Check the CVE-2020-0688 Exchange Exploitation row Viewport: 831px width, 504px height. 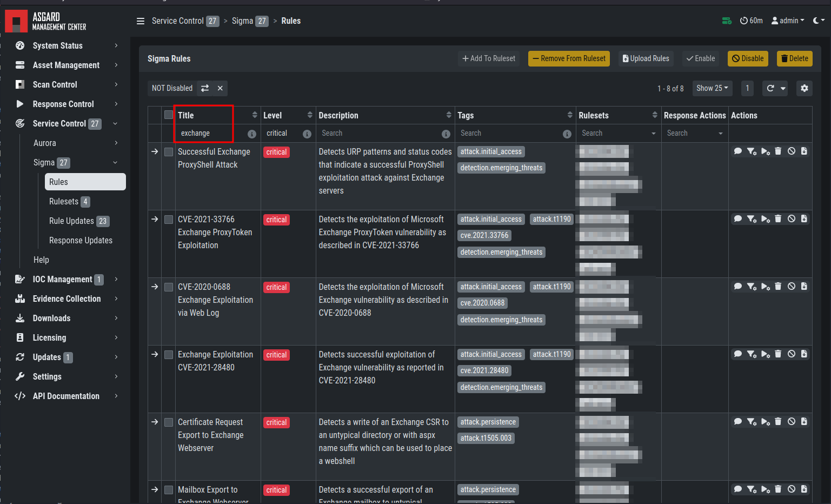click(169, 287)
